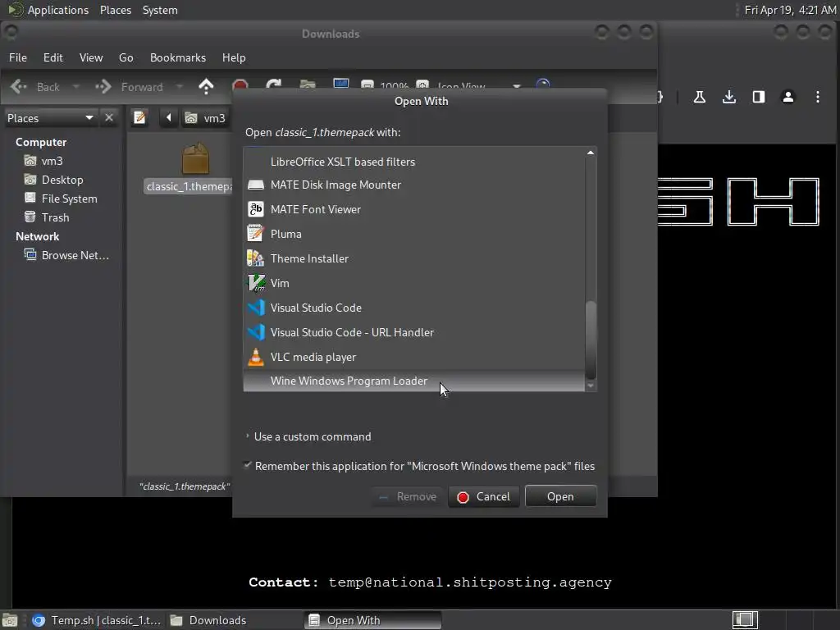Click the browser labs flask icon
This screenshot has height=630, width=840.
pos(699,97)
